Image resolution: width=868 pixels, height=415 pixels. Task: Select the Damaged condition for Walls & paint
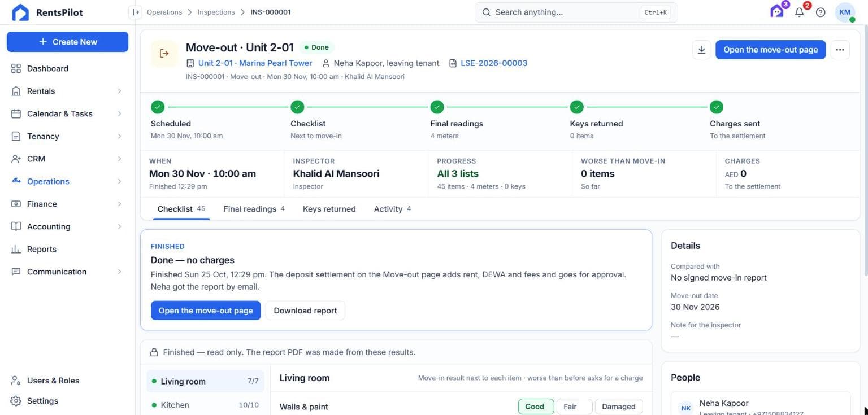point(619,407)
